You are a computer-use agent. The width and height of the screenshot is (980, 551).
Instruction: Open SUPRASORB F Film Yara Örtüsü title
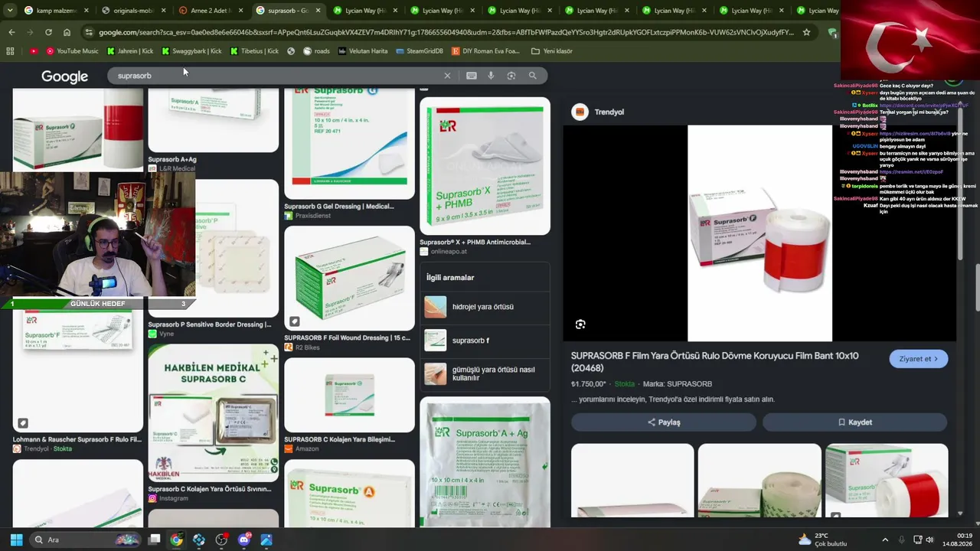tap(715, 361)
